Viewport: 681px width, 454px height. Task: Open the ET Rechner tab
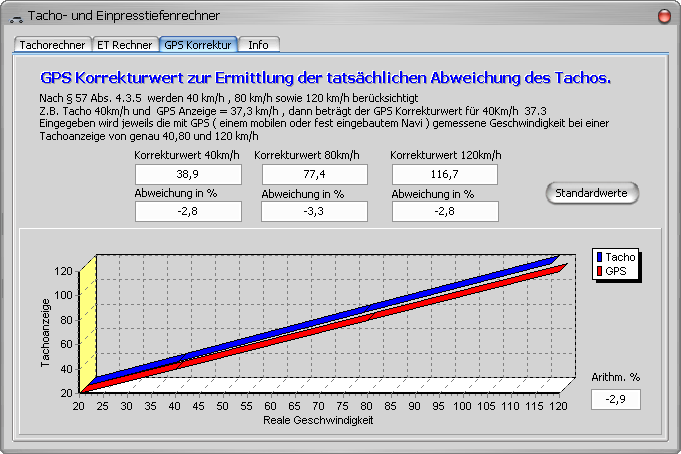click(125, 45)
